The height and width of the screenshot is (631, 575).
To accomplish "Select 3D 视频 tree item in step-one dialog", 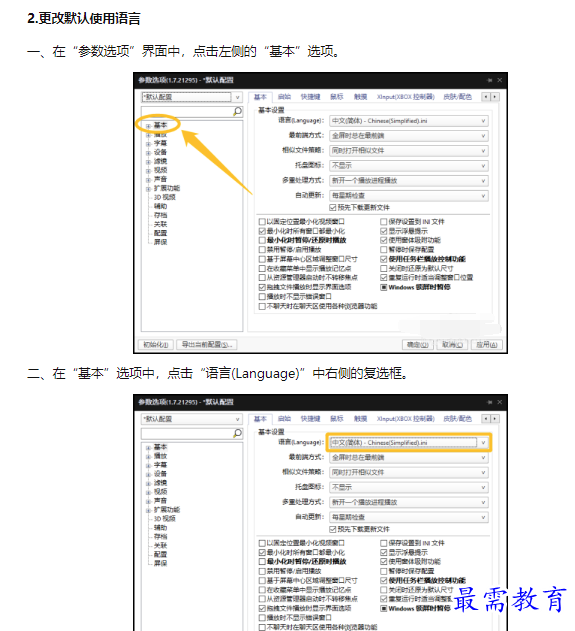I will click(x=165, y=197).
